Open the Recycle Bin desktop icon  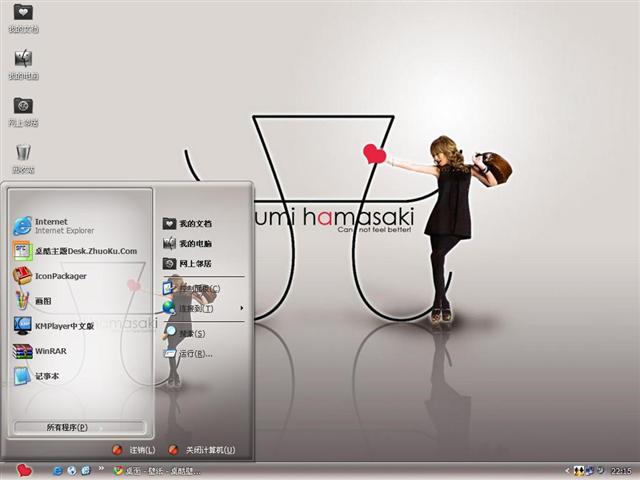click(23, 158)
